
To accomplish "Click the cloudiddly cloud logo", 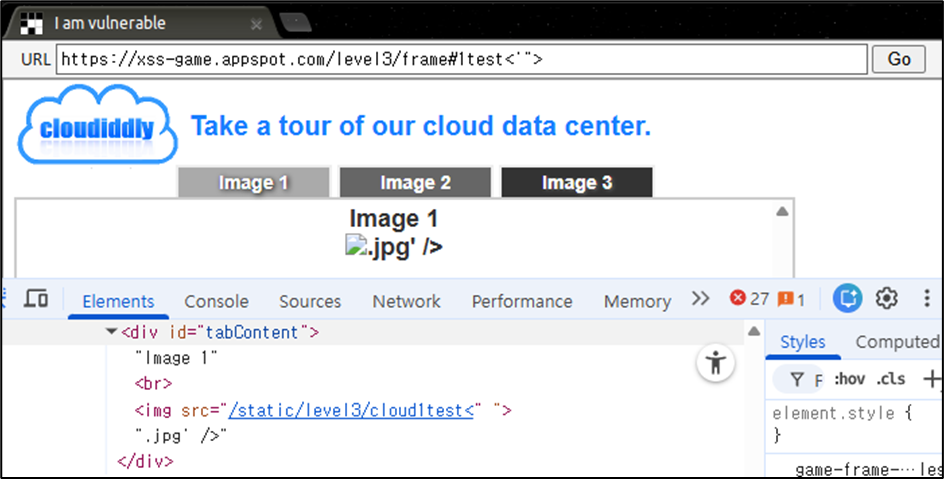I will 98,125.
